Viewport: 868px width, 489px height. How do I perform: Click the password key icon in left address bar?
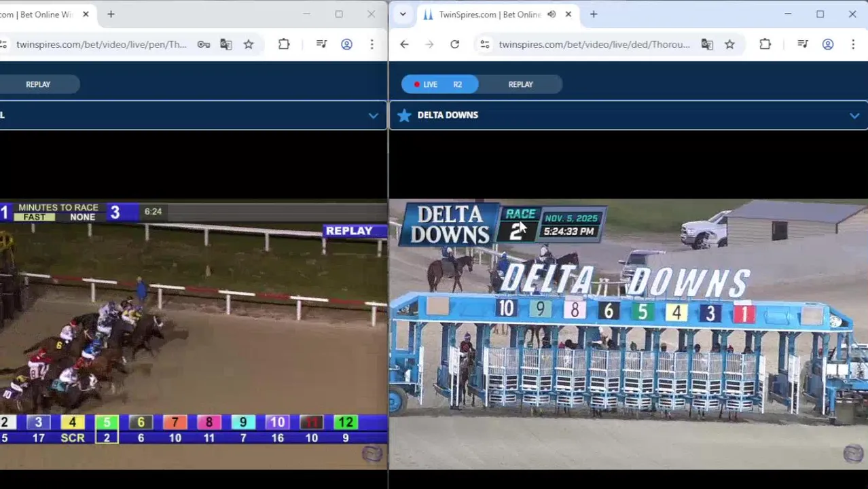[x=204, y=44]
